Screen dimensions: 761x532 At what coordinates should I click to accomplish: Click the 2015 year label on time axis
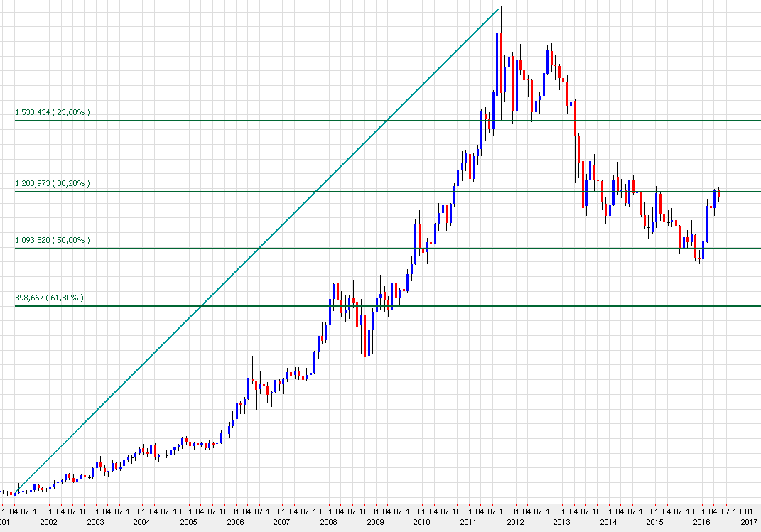click(x=654, y=522)
